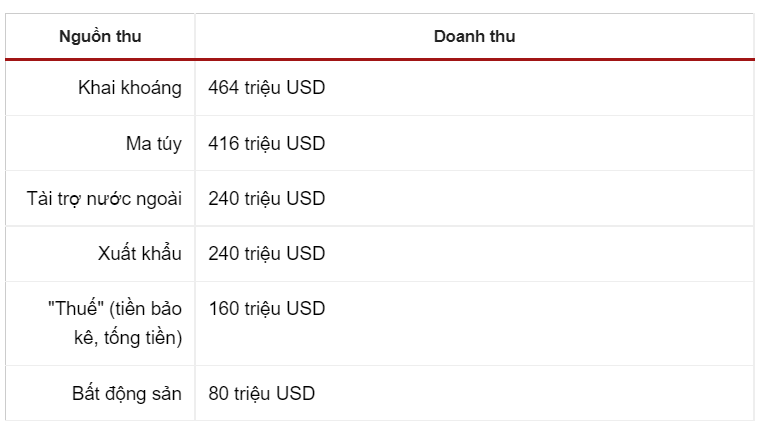Click 240 triệu USD beside Tài trợ nước ngoài
Image resolution: width=771 pixels, height=427 pixels.
[267, 198]
